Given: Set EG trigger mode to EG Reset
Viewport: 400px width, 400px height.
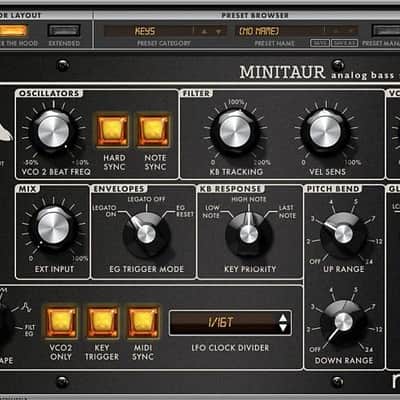Looking at the screenshot, I should (185, 211).
